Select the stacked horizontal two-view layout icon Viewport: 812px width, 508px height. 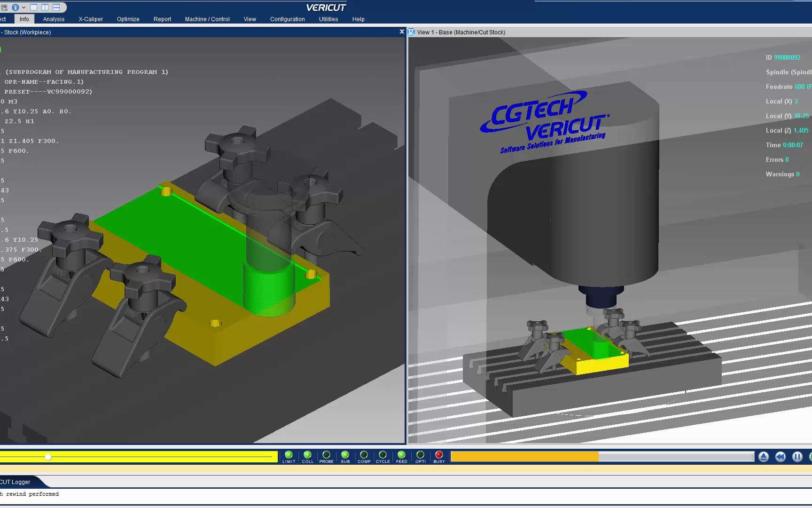[x=56, y=7]
